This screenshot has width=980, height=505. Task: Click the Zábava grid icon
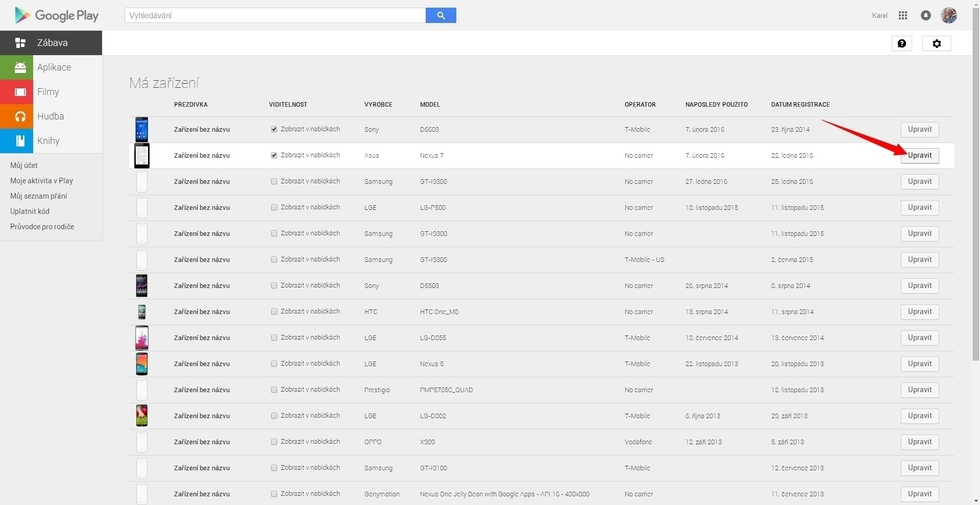click(20, 43)
